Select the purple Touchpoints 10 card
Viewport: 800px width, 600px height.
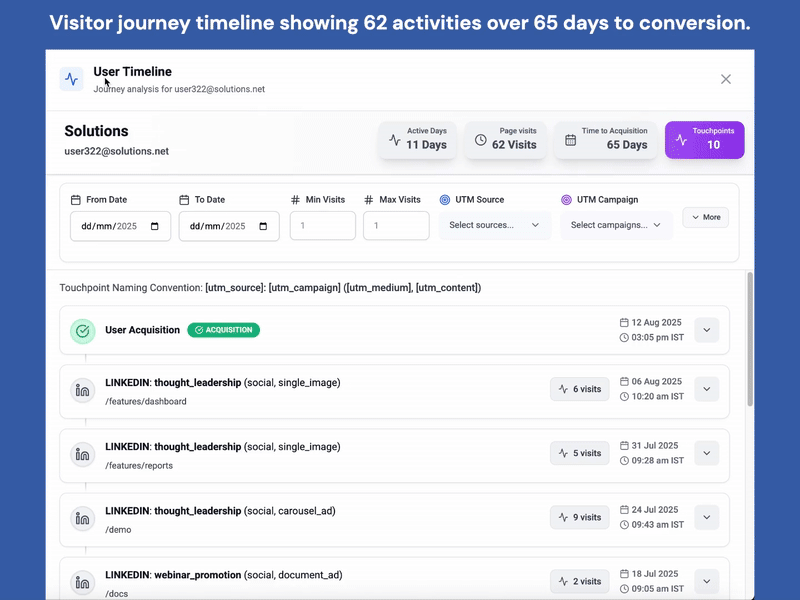705,140
